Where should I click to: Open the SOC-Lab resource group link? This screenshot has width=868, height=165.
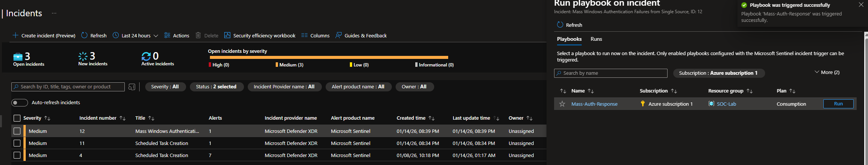[x=726, y=104]
